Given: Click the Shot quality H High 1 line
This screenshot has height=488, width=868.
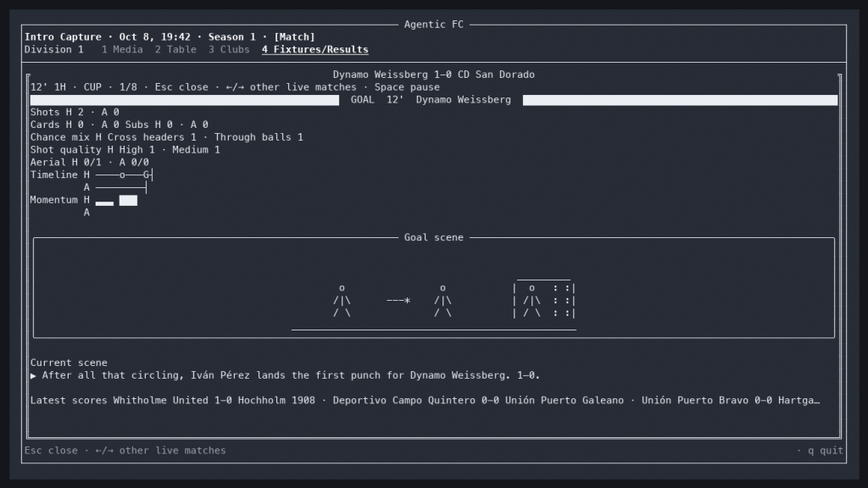Looking at the screenshot, I should pyautogui.click(x=125, y=149).
